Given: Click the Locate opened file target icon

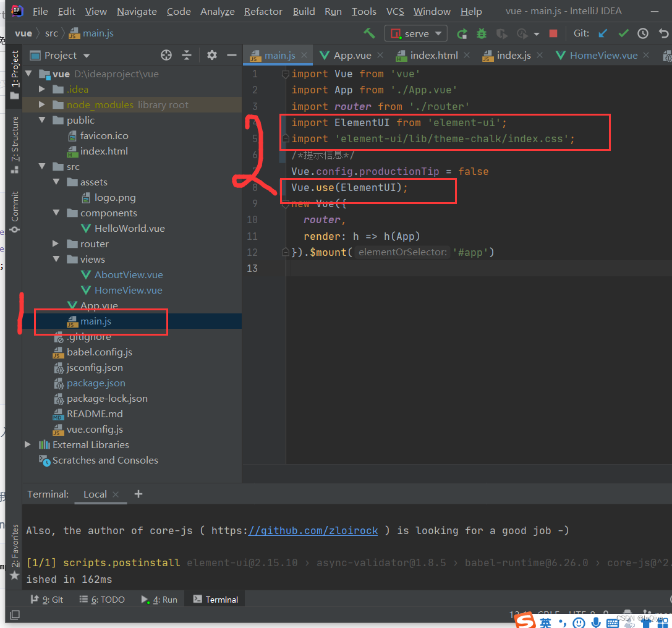Looking at the screenshot, I should coord(166,55).
